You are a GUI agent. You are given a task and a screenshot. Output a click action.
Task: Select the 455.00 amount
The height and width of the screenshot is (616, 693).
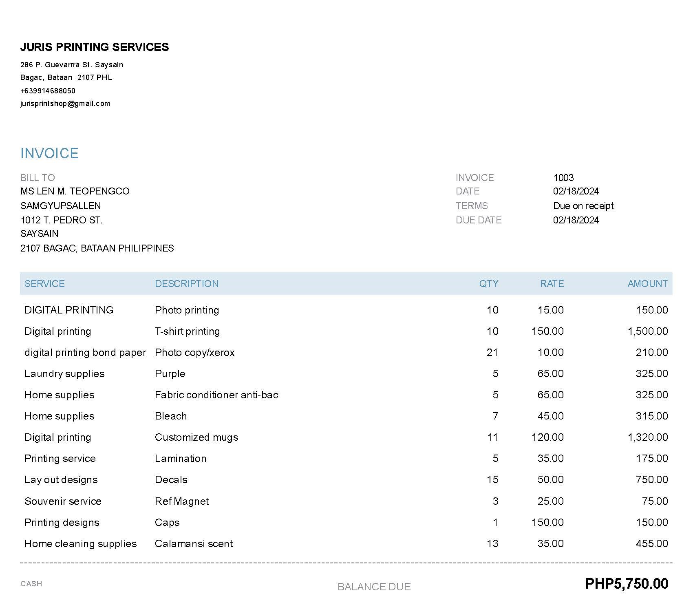[x=652, y=544]
